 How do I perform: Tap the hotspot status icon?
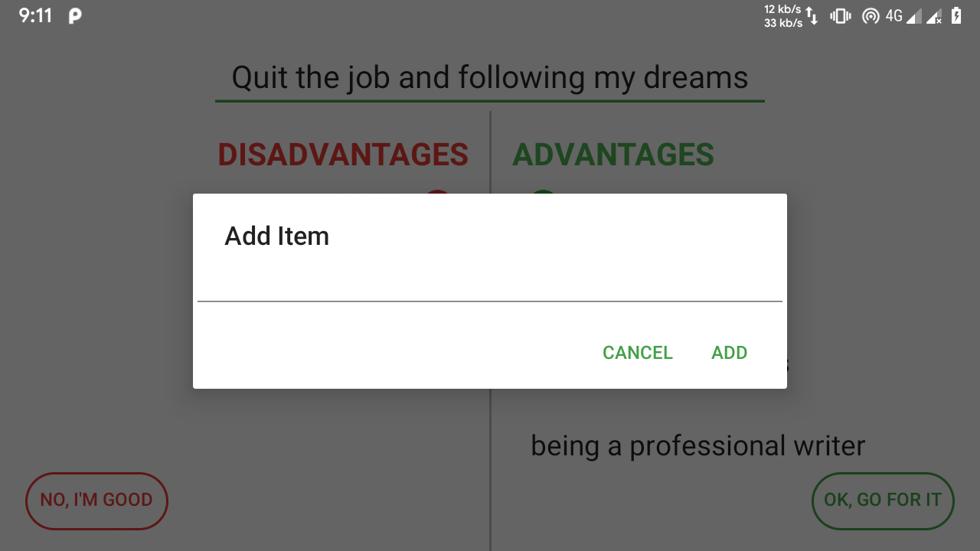[x=870, y=16]
